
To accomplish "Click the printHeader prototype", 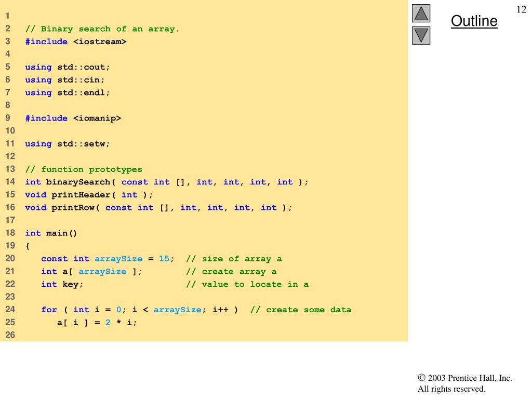I will click(x=89, y=195).
